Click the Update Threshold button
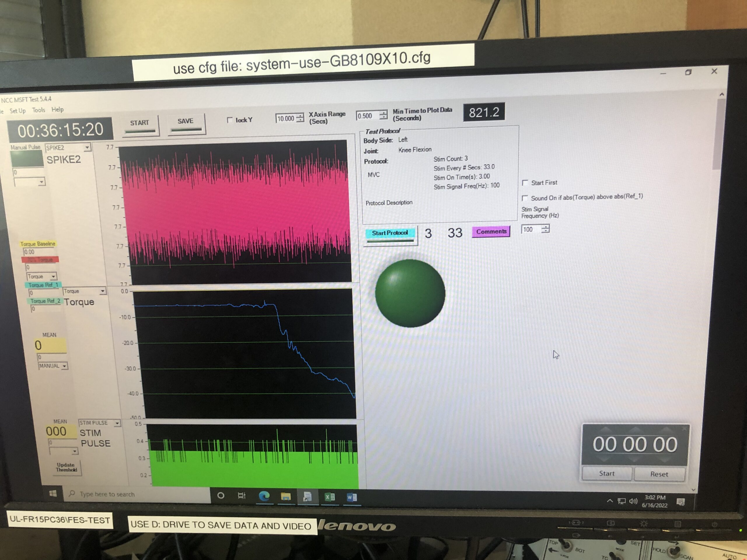Image resolution: width=747 pixels, height=560 pixels. pyautogui.click(x=67, y=468)
